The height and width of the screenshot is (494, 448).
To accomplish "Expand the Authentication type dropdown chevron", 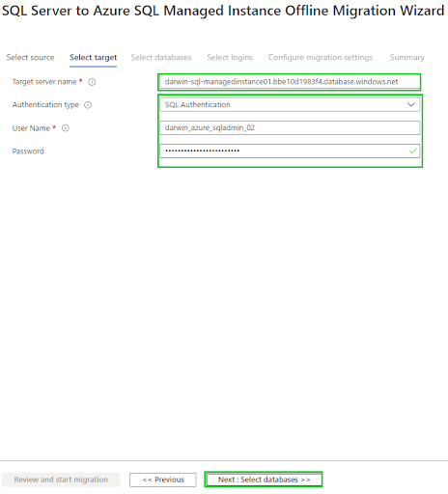I will click(411, 104).
